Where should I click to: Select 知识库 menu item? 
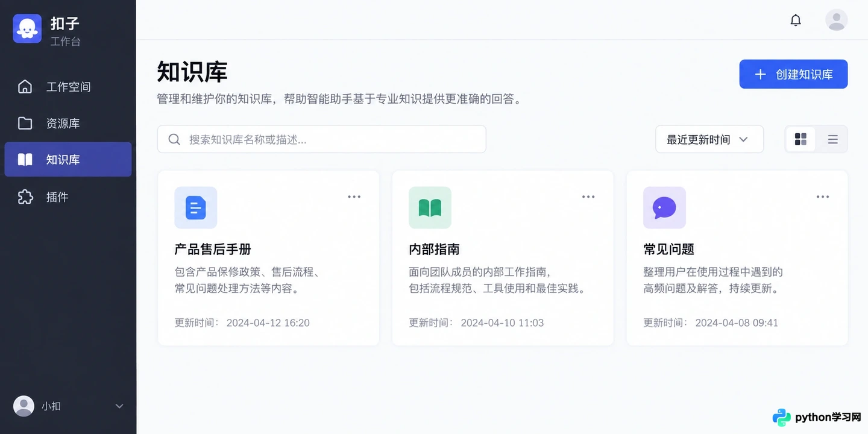point(68,160)
